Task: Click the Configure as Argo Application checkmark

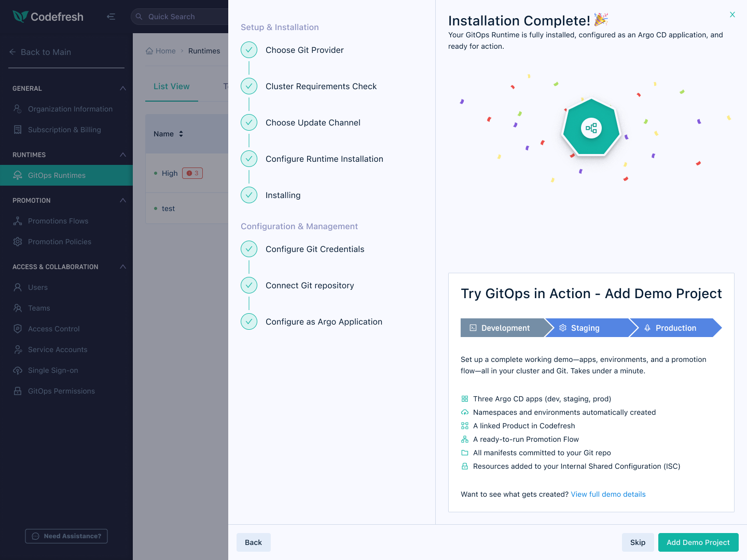Action: 249,321
